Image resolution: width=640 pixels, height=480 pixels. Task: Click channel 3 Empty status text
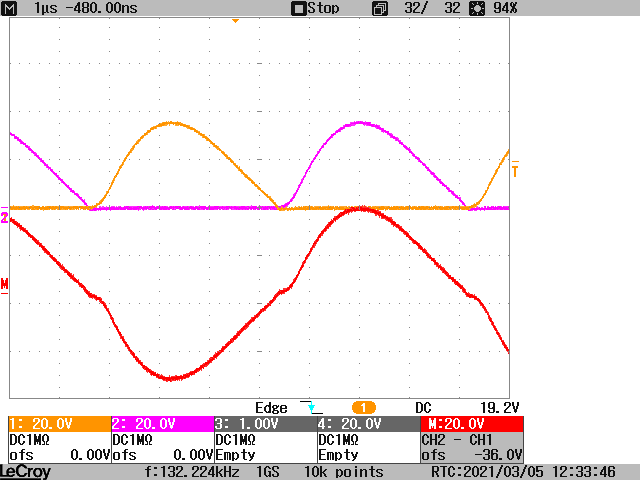pyautogui.click(x=236, y=455)
